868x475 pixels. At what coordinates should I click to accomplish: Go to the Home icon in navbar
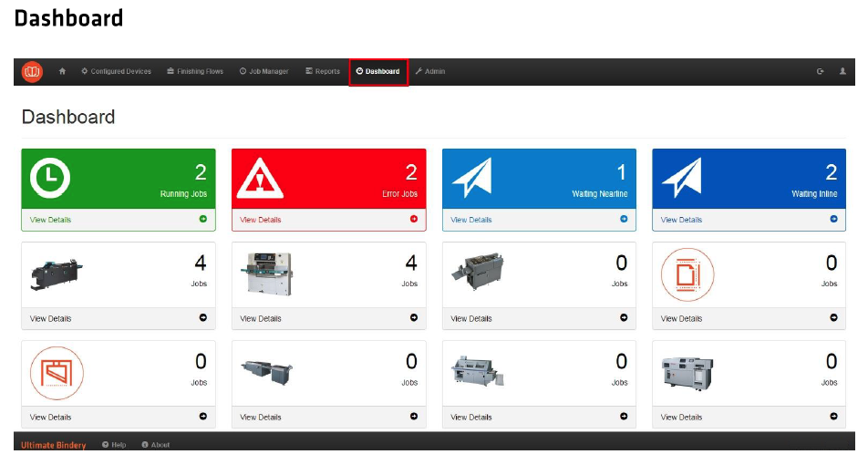[62, 71]
